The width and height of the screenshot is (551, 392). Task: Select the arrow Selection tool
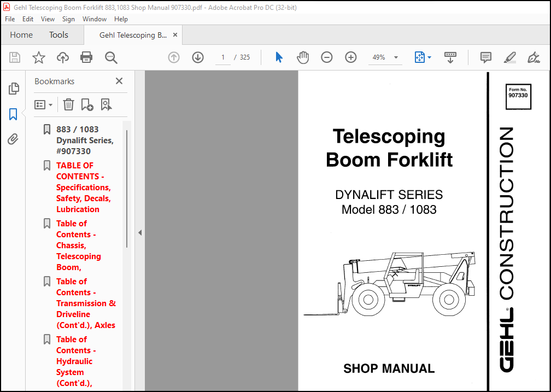pos(279,57)
